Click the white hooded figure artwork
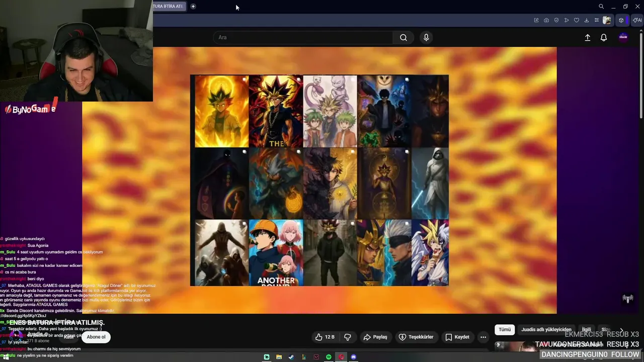Screen dimensions: 644x362 430,183
